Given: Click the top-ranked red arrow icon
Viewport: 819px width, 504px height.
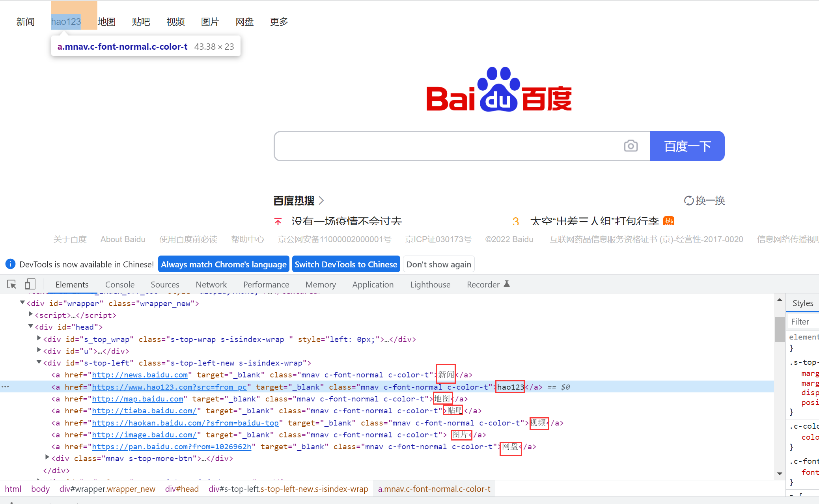Looking at the screenshot, I should [278, 221].
